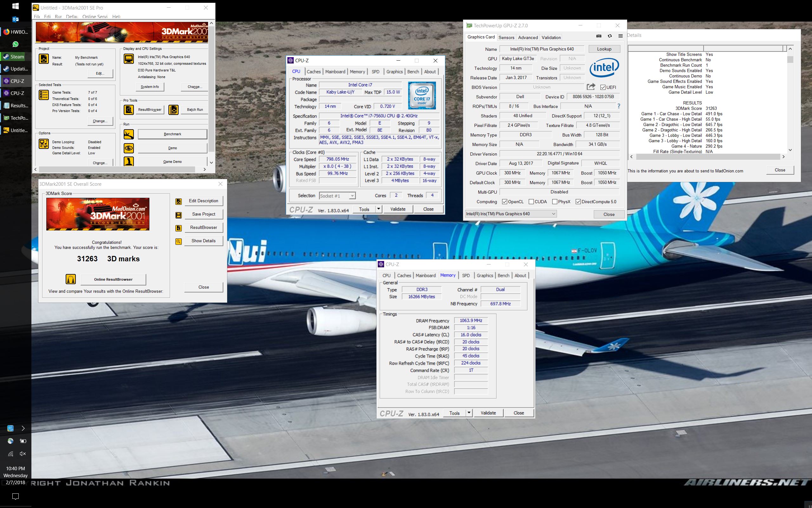Open WhatsApp from the taskbar
The height and width of the screenshot is (508, 812).
16,44
